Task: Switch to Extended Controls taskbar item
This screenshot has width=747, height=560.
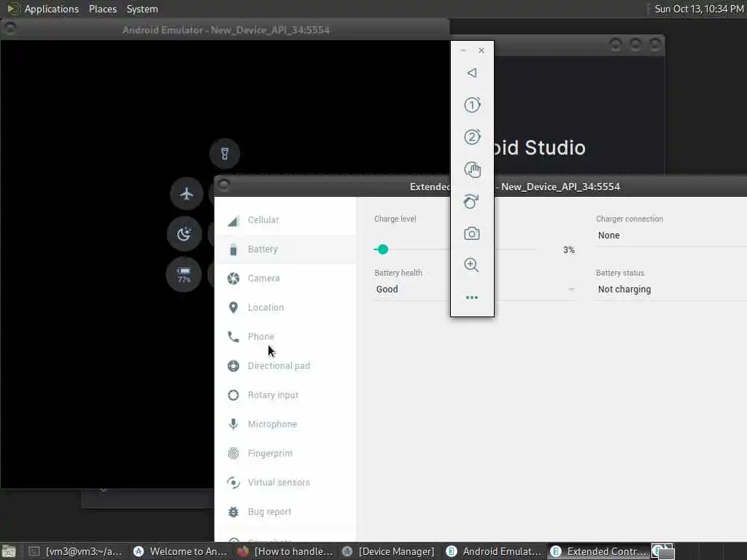Action: tap(598, 551)
